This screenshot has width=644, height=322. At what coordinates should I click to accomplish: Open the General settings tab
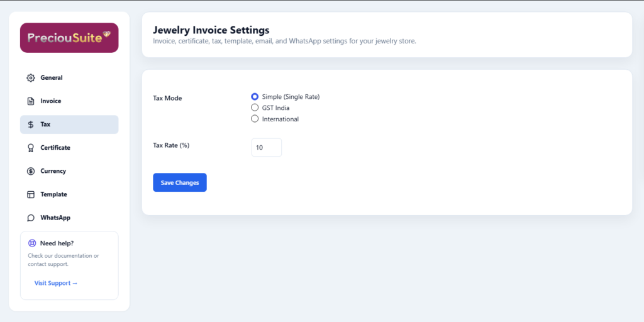[69, 77]
